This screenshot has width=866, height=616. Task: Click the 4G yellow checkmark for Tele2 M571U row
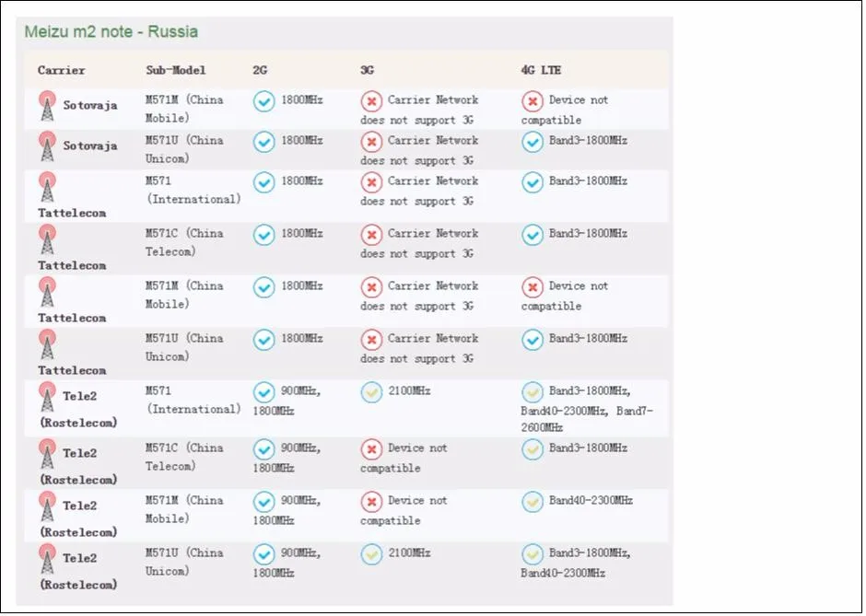pos(532,554)
